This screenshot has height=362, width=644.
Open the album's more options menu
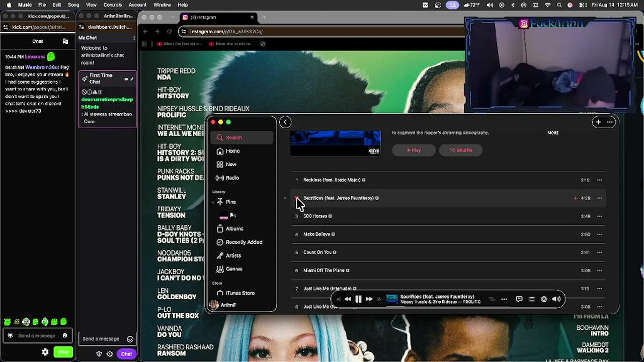pos(610,122)
